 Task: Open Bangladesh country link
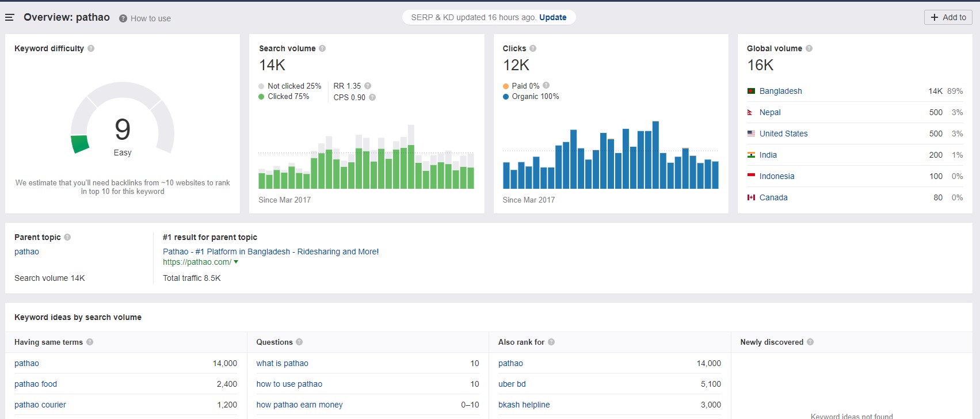[780, 91]
